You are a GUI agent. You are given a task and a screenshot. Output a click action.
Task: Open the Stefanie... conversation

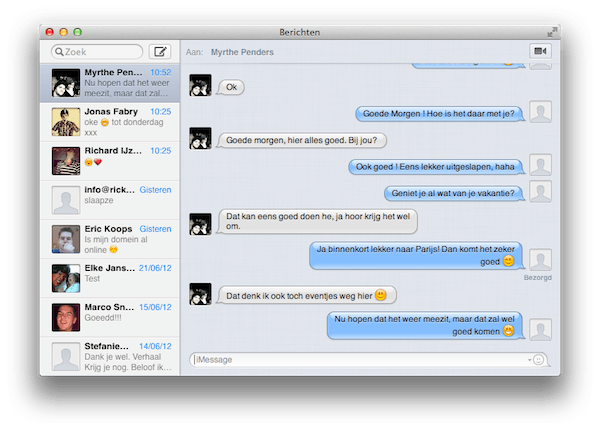[x=110, y=356]
